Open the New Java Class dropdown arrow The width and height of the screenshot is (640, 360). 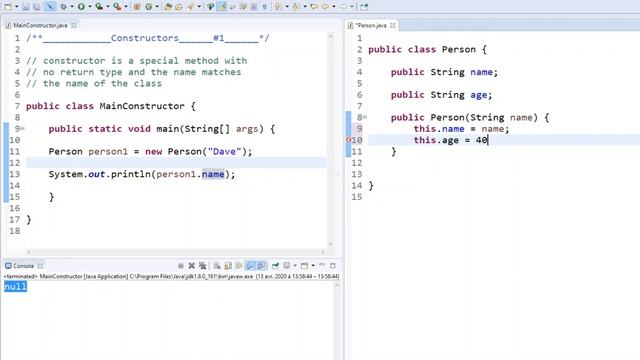157,7
